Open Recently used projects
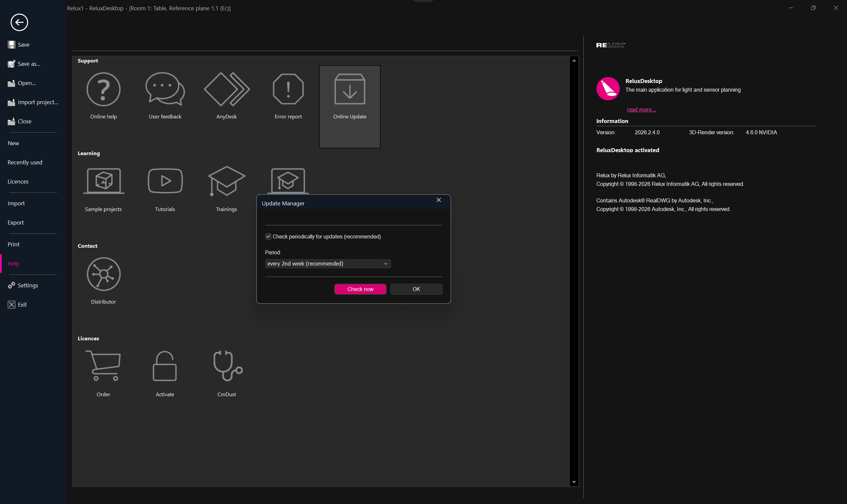 [25, 162]
